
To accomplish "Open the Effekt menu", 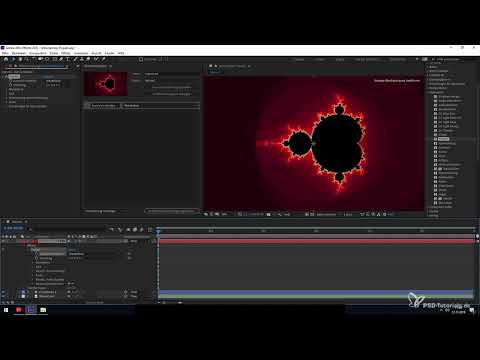I will [66, 53].
